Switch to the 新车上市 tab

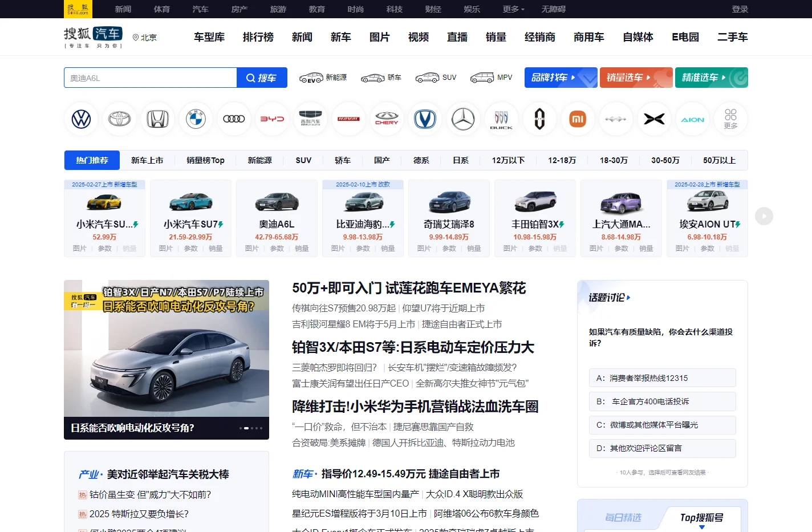click(147, 160)
